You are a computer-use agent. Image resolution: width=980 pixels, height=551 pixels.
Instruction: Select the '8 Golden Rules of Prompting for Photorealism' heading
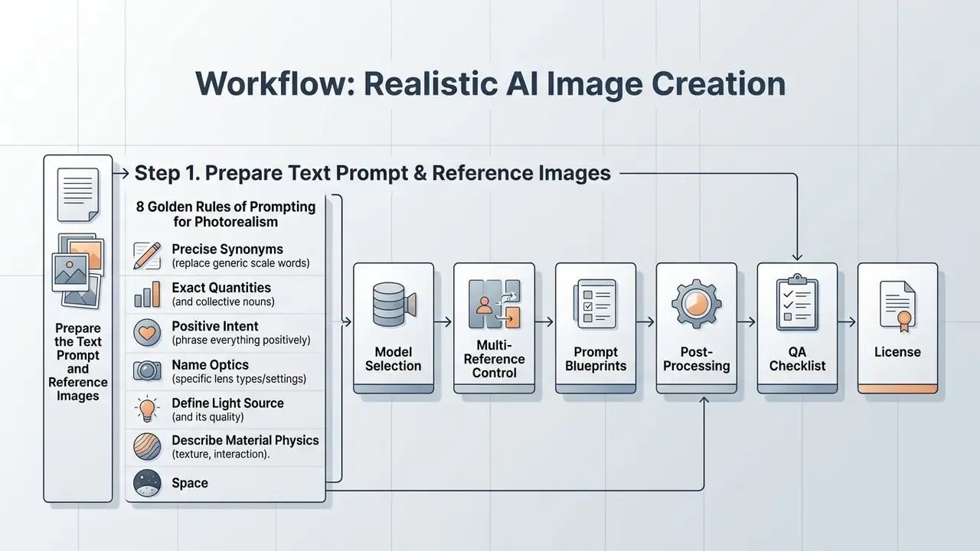[226, 214]
